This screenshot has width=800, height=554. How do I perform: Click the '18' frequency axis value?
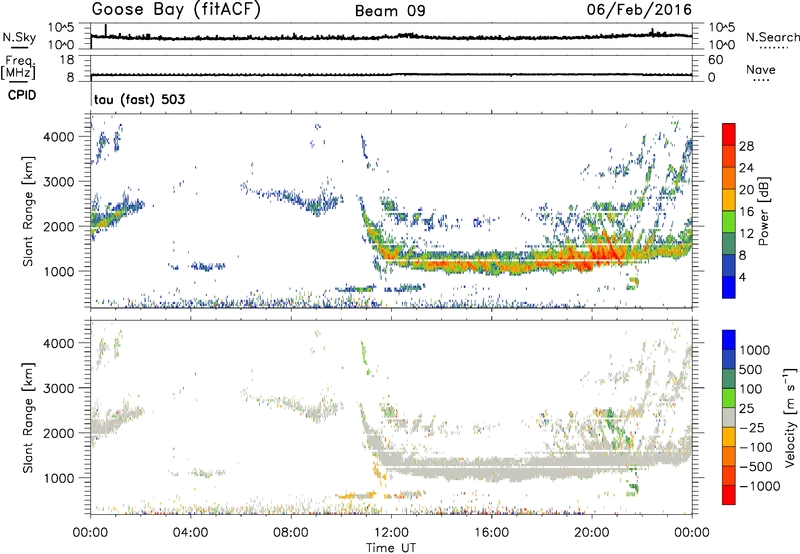[x=67, y=60]
